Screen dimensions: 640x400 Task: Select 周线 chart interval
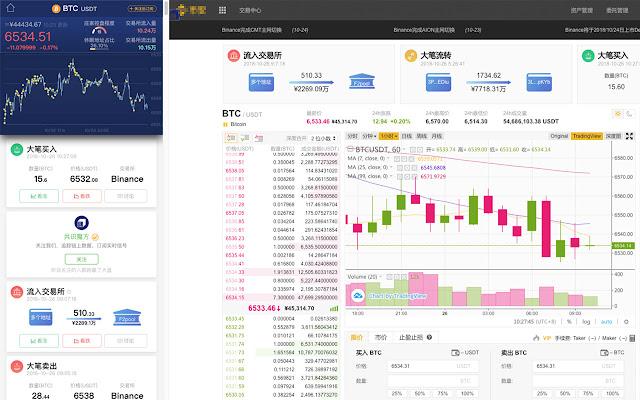point(422,136)
